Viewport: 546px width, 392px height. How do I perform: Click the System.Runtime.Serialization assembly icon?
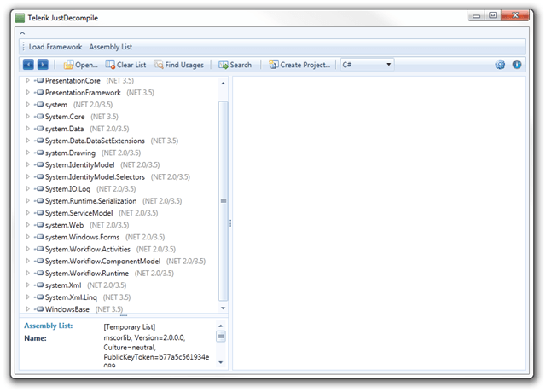(x=39, y=201)
